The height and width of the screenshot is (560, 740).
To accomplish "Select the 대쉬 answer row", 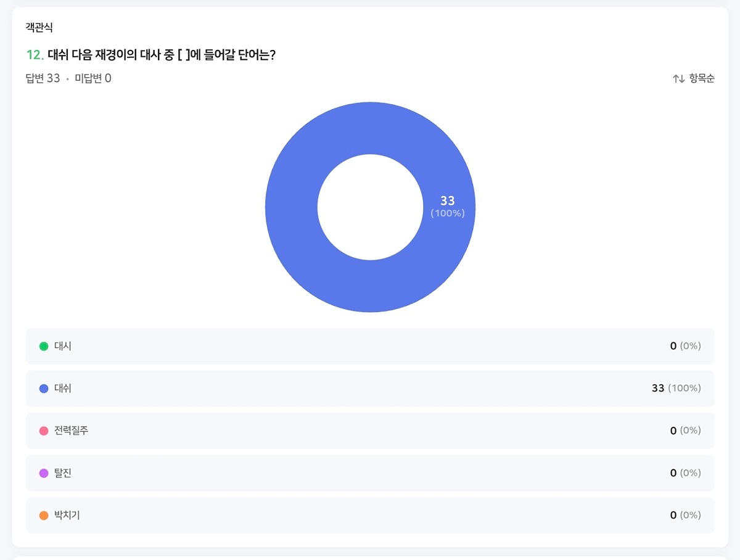I will point(370,389).
